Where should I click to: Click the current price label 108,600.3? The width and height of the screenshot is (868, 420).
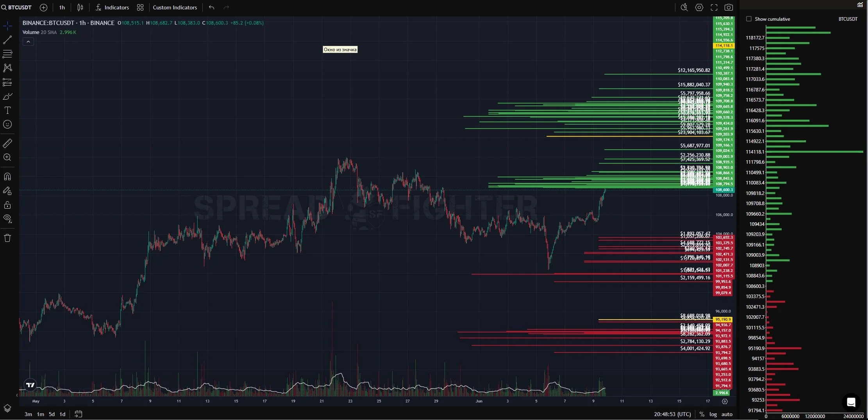[x=724, y=190]
